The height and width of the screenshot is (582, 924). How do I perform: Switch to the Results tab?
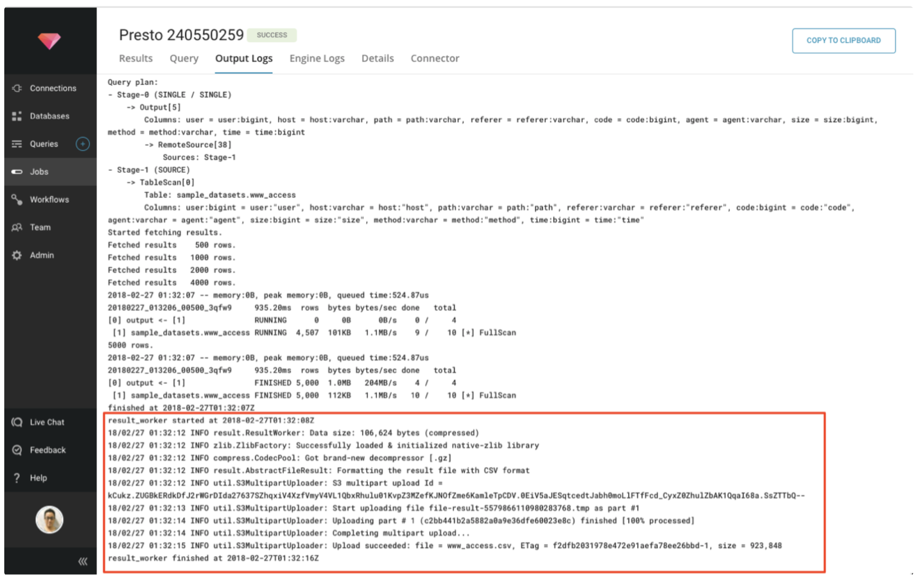[x=136, y=58]
